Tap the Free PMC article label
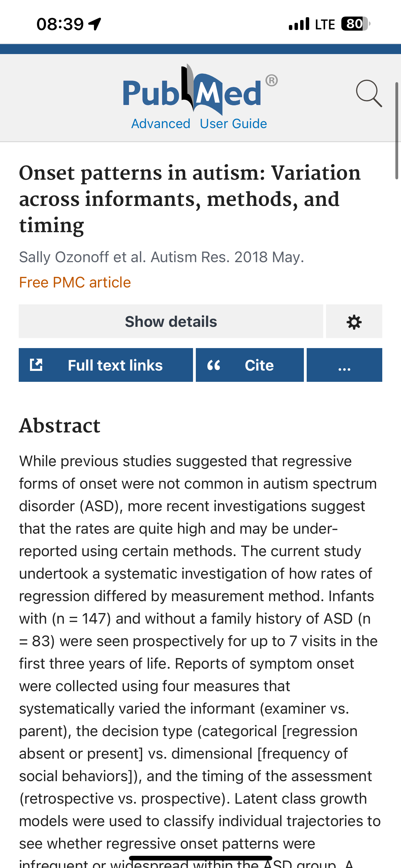 tap(75, 282)
